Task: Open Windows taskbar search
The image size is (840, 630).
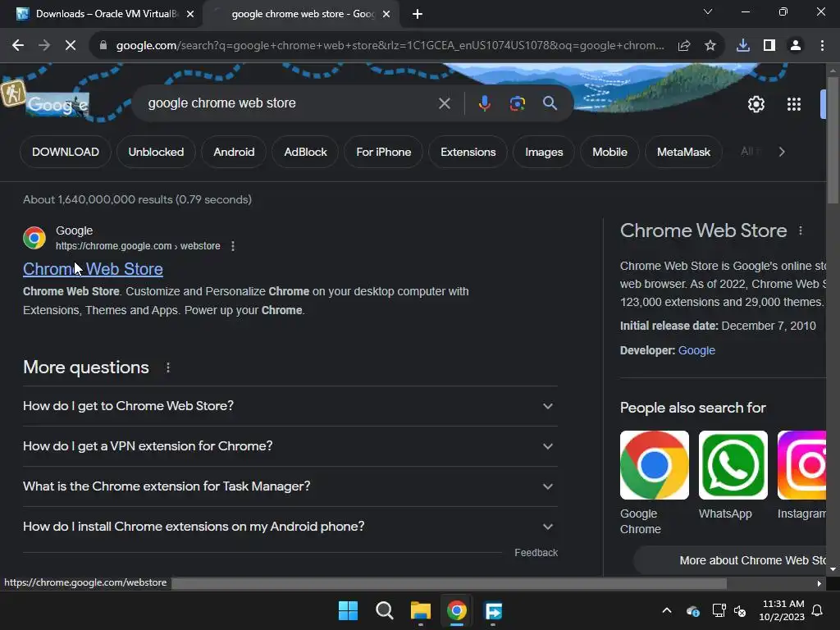Action: (384, 610)
